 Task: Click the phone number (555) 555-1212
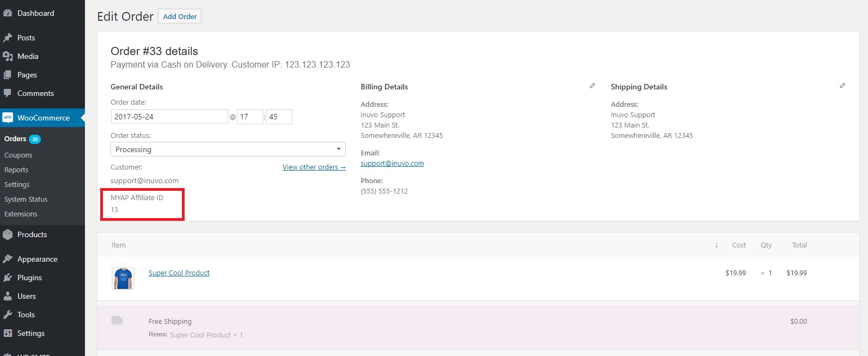[x=384, y=191]
